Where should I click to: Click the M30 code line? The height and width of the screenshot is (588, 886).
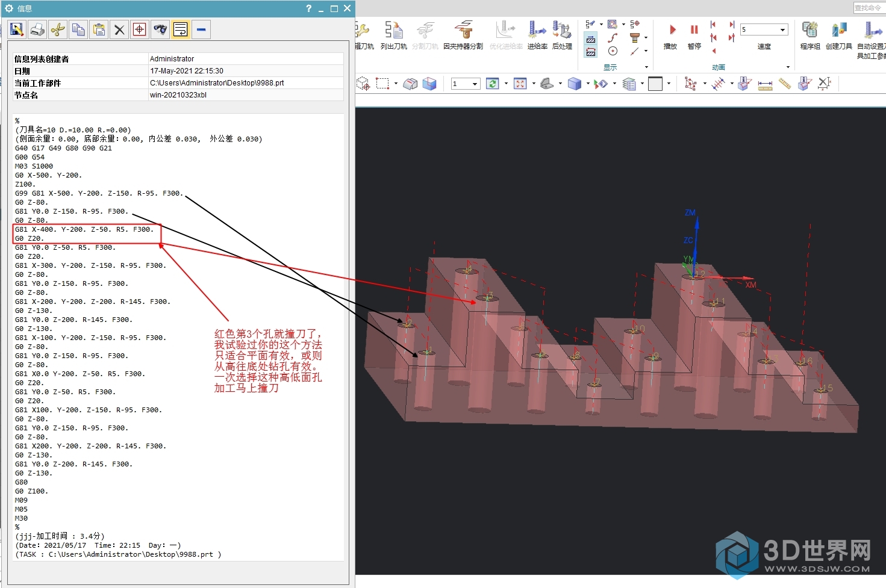pyautogui.click(x=21, y=518)
